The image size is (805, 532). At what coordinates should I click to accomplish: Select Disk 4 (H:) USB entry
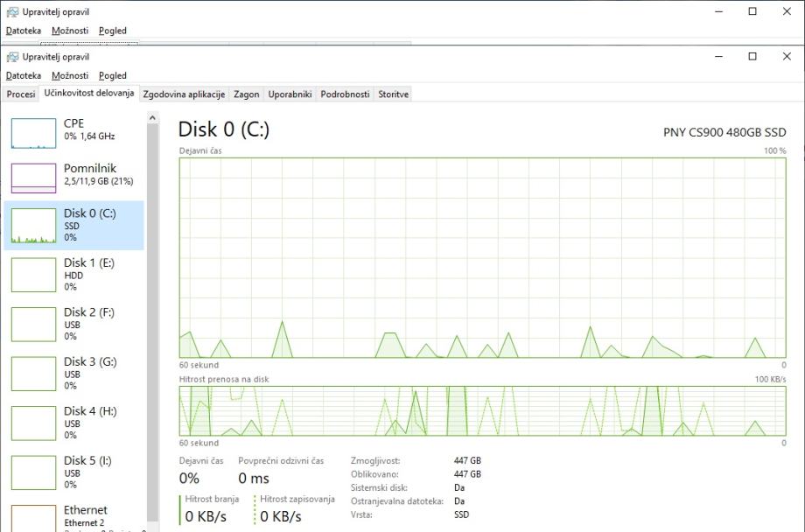click(74, 423)
